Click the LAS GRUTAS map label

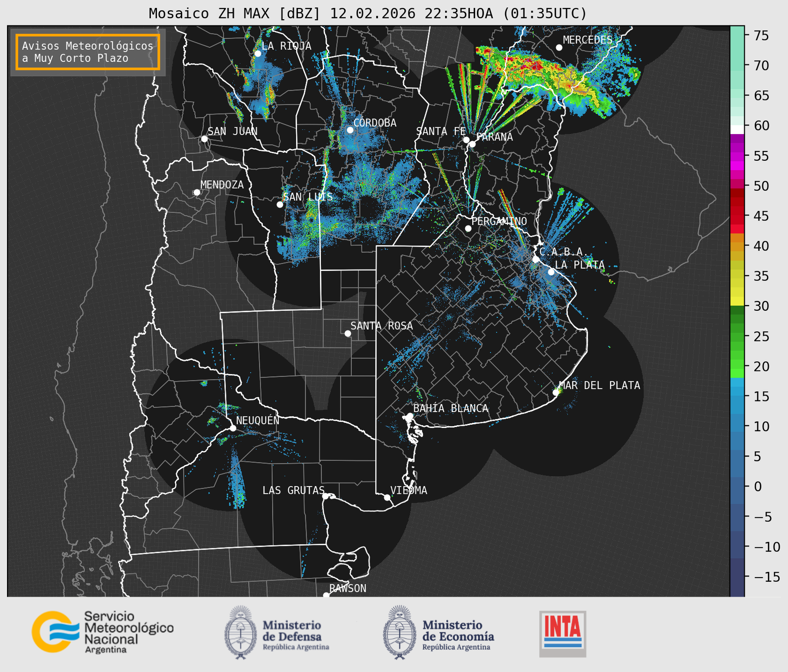[x=293, y=490]
